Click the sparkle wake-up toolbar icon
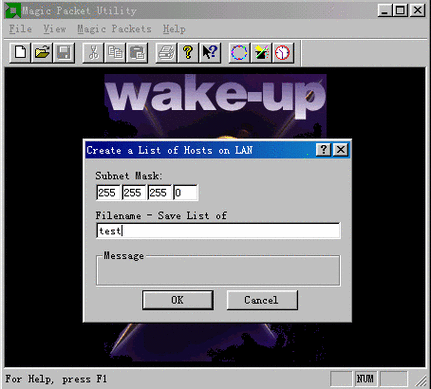This screenshot has height=389, width=431. pyautogui.click(x=261, y=53)
